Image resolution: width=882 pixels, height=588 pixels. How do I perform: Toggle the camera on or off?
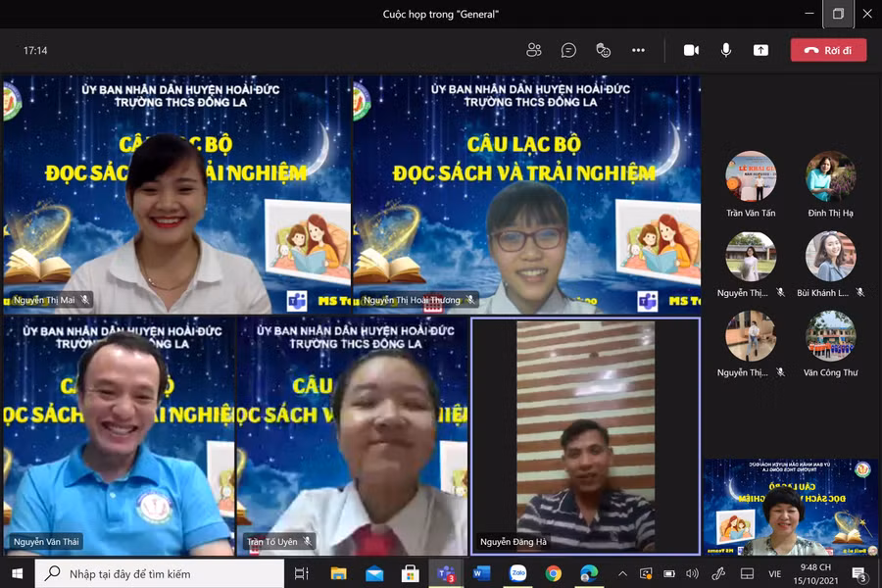[691, 50]
